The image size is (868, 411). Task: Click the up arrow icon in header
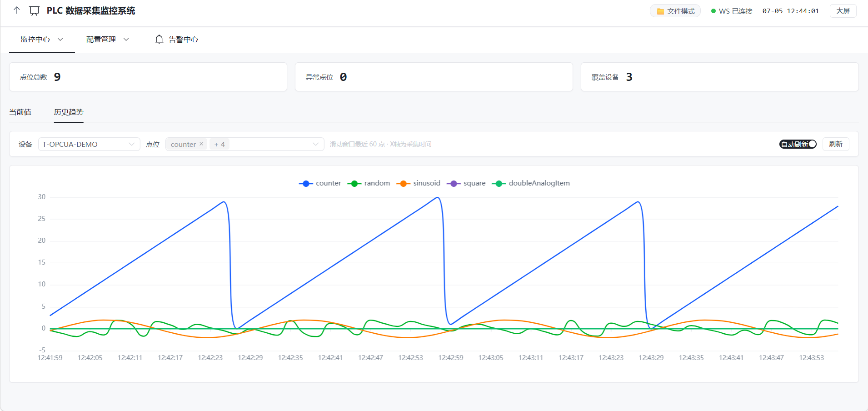coord(17,10)
